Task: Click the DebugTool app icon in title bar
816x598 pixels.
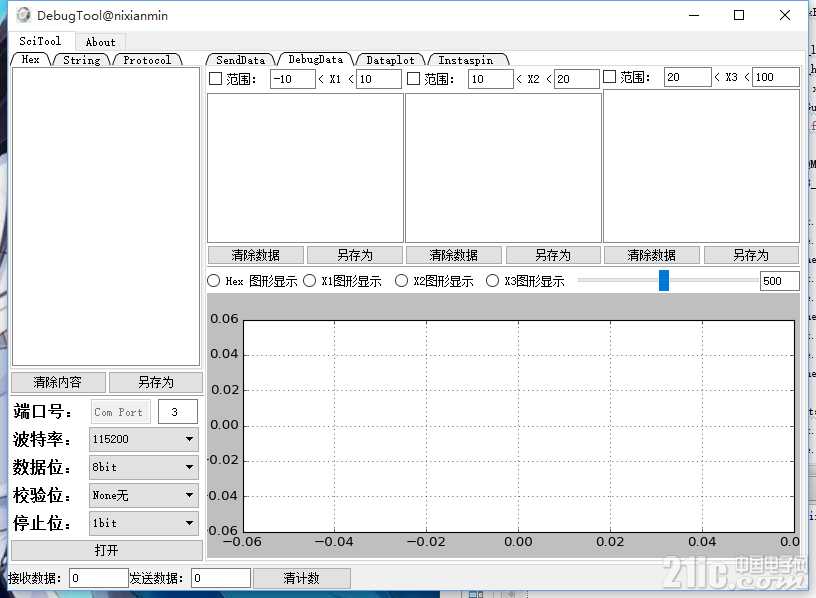Action: click(x=23, y=15)
